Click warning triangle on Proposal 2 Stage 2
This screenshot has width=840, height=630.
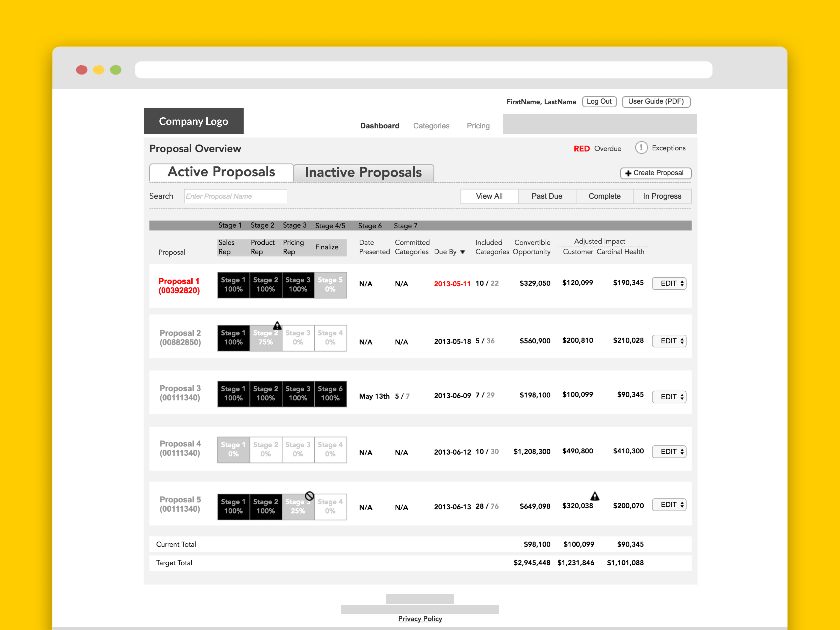pos(277,325)
